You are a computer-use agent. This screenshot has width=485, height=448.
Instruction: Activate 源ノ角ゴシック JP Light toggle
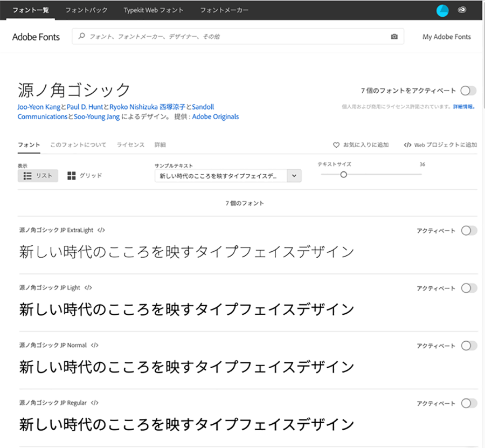469,288
